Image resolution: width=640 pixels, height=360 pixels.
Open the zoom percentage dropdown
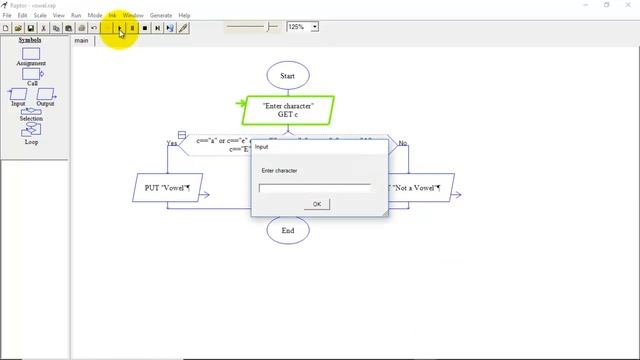tap(315, 27)
